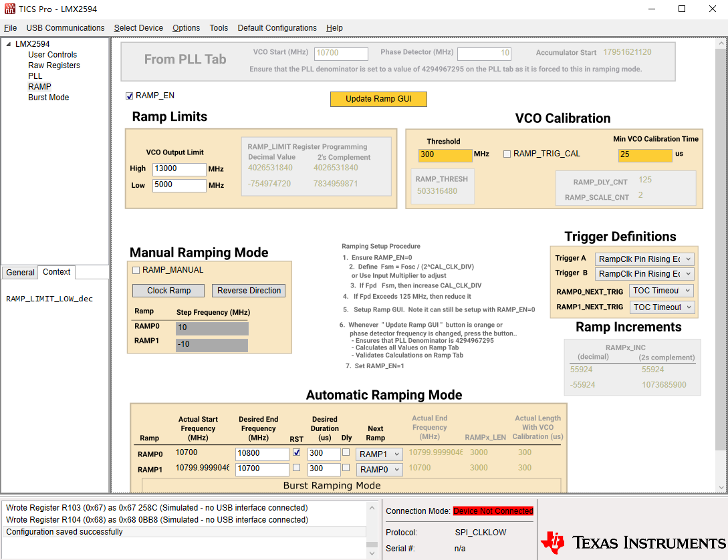Open the RAMP0_NEXT_TRIG dropdown
The height and width of the screenshot is (560, 728).
662,291
